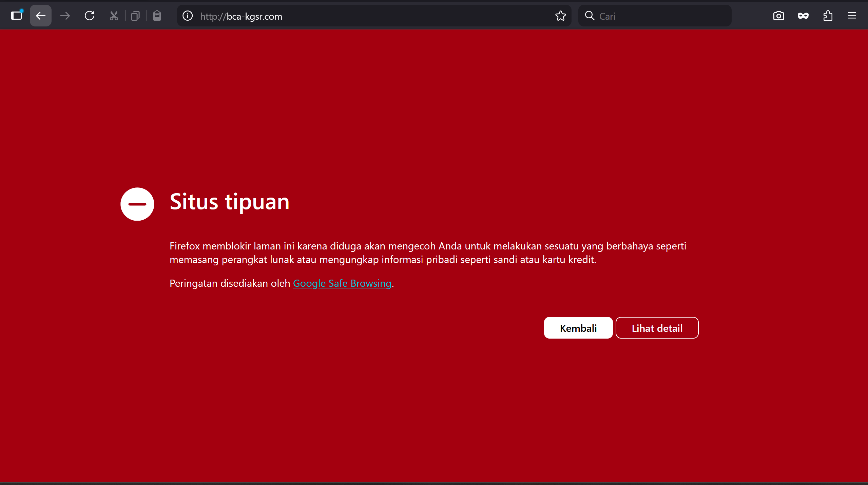Open the site information icon

[x=188, y=16]
